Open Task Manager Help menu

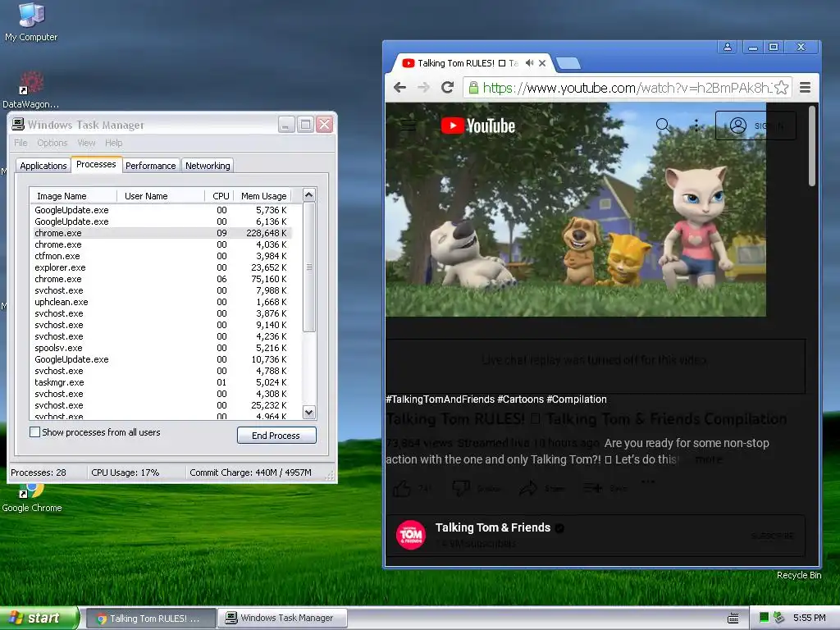(113, 143)
